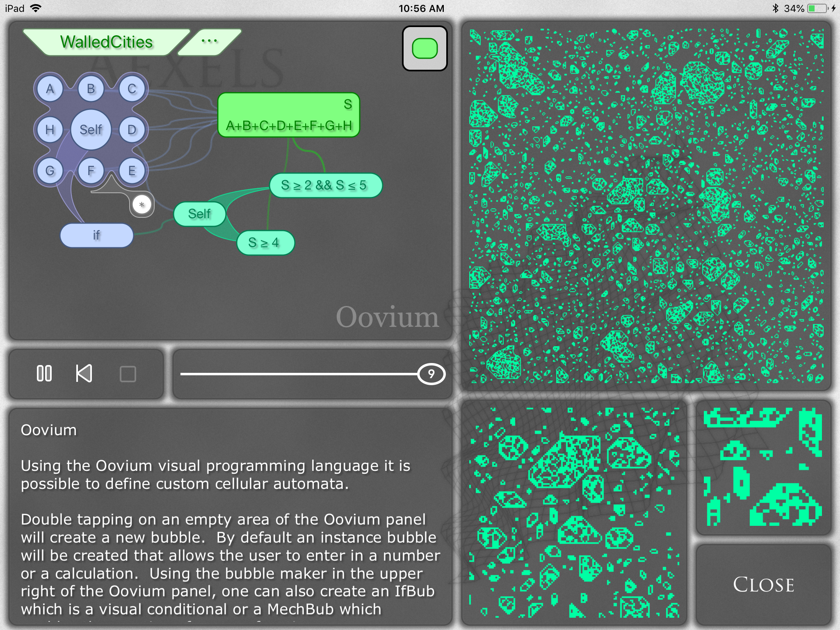Open the ellipsis options tab
Viewport: 840px width, 630px height.
click(x=210, y=41)
